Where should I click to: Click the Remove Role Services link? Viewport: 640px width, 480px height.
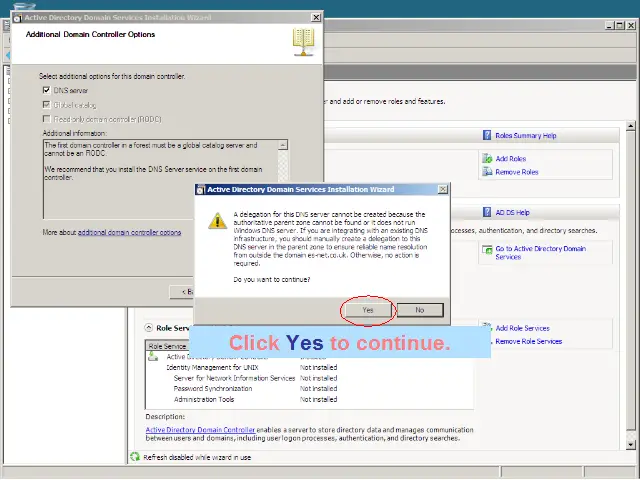coord(529,341)
